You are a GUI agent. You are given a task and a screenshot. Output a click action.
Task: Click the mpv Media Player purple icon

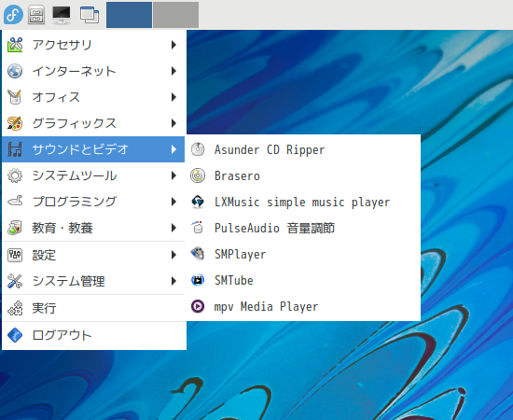198,306
